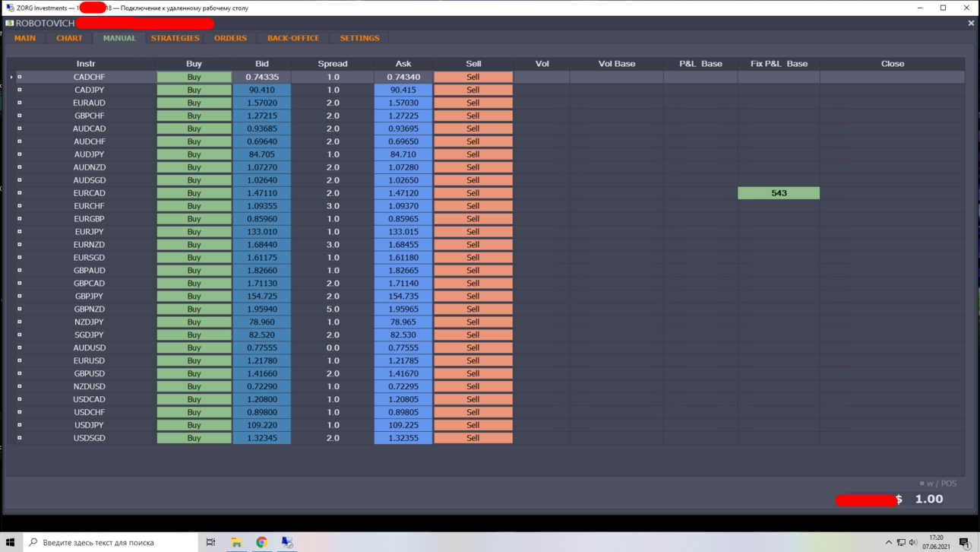Close the ROBOTOVICH panel with the X
The image size is (980, 552).
971,24
